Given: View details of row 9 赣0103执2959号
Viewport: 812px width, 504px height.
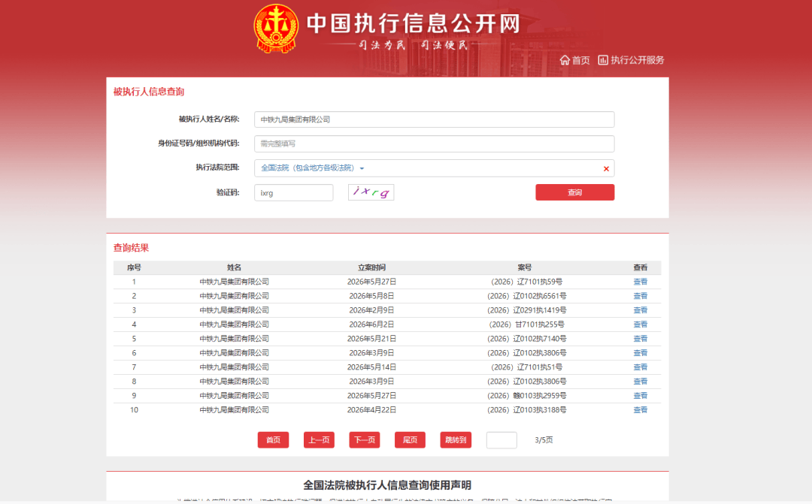Looking at the screenshot, I should click(640, 396).
